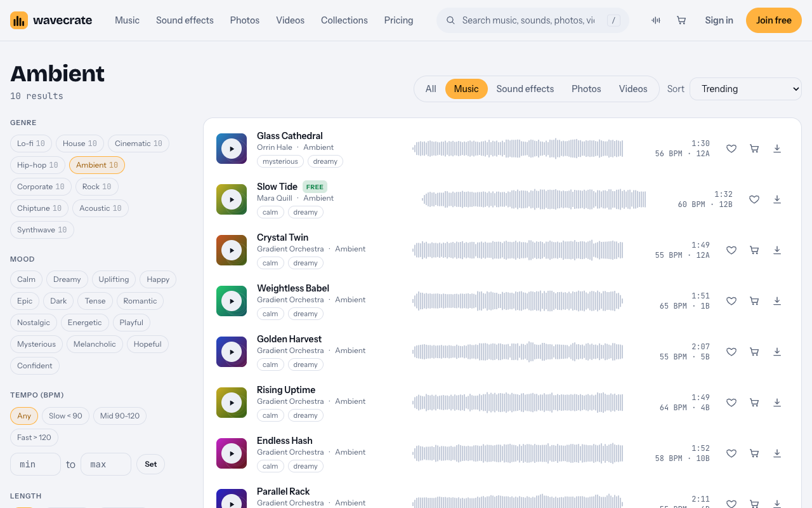The width and height of the screenshot is (812, 508).
Task: Toggle the Lo-fi genre filter
Action: tap(31, 144)
